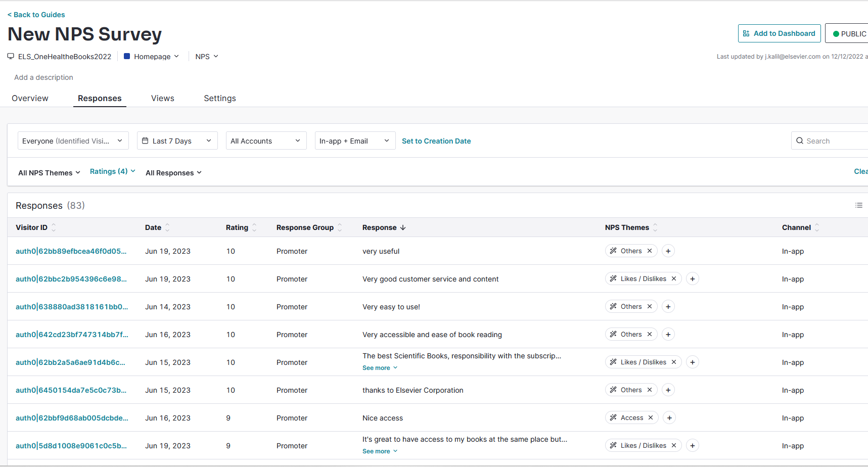Open the Last 7 Days date dropdown
Image resolution: width=868 pixels, height=467 pixels.
coord(177,141)
